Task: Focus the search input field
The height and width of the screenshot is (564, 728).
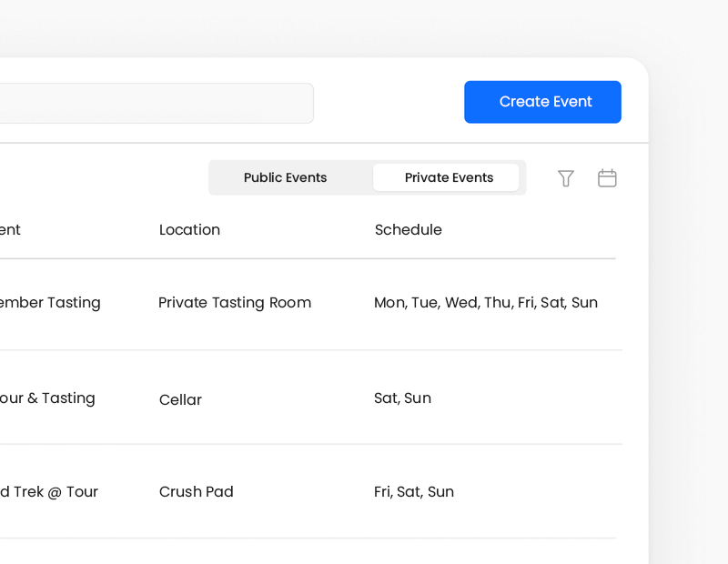Action: pyautogui.click(x=155, y=104)
